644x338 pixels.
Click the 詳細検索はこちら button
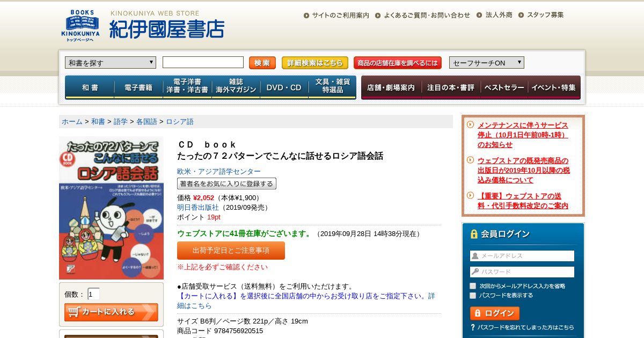click(x=315, y=63)
